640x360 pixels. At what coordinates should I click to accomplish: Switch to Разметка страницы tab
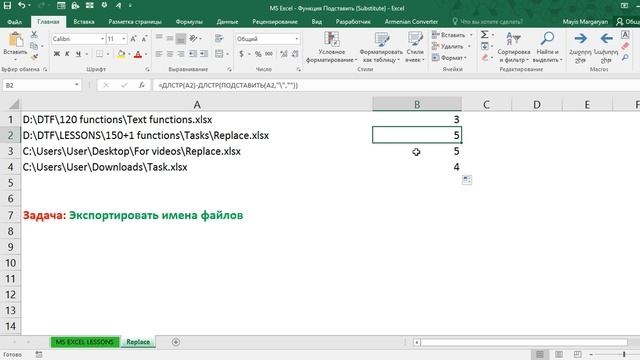click(135, 22)
